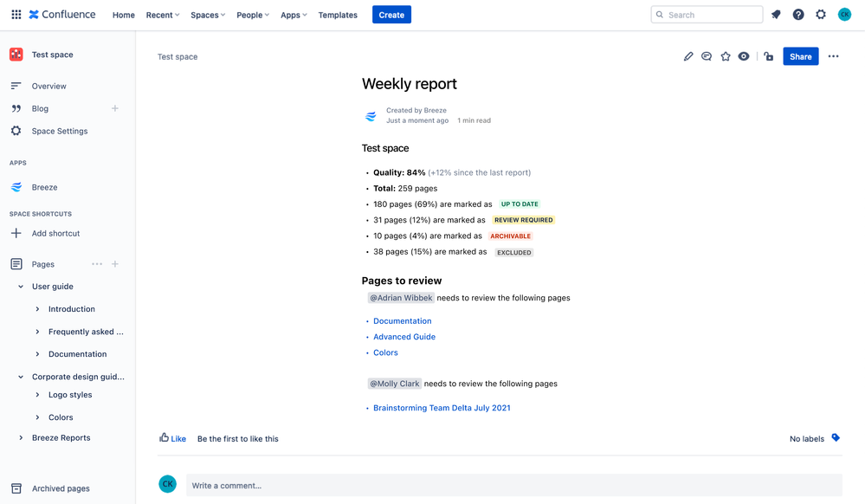
Task: Open Logo styles page in tree
Action: click(70, 395)
